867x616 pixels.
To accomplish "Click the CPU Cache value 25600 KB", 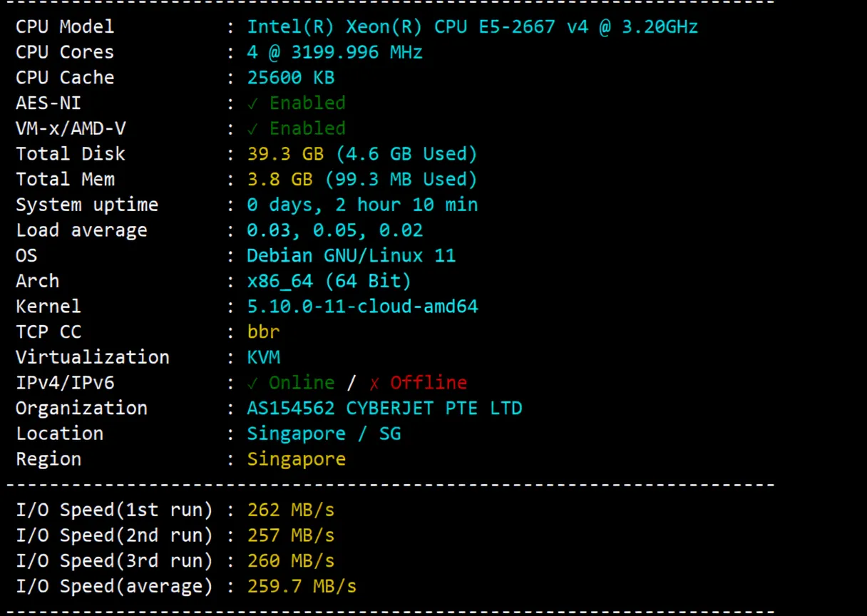I will coord(290,77).
